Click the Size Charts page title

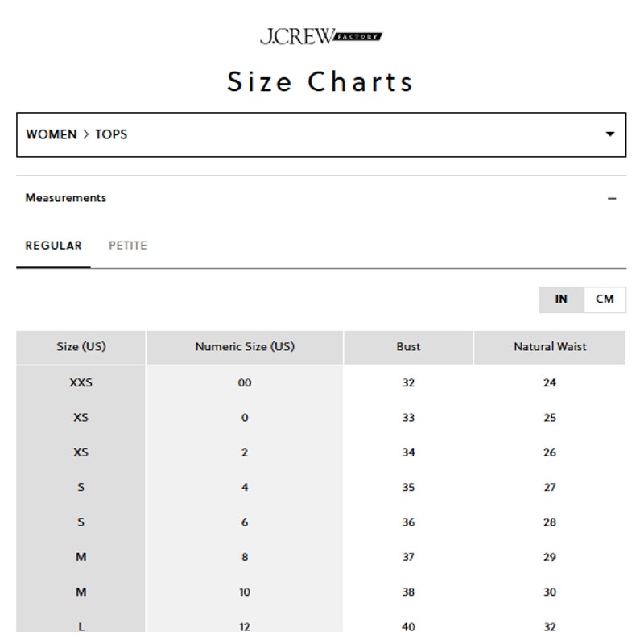click(x=320, y=81)
